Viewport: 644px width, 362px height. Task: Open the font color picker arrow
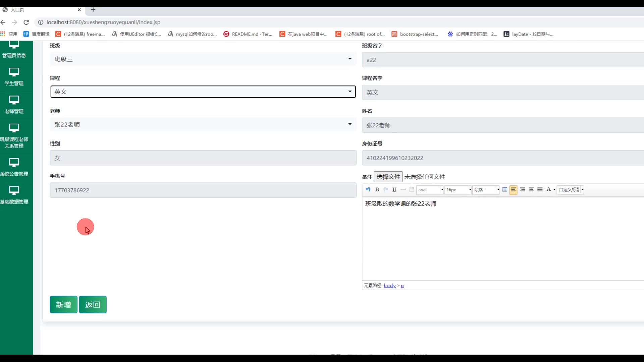(554, 190)
